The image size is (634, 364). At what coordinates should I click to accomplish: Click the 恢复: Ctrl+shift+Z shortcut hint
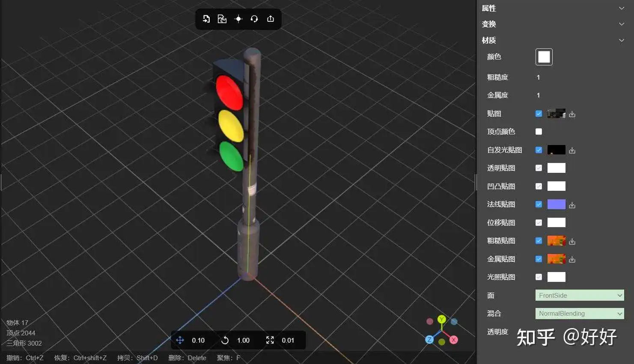coord(80,358)
